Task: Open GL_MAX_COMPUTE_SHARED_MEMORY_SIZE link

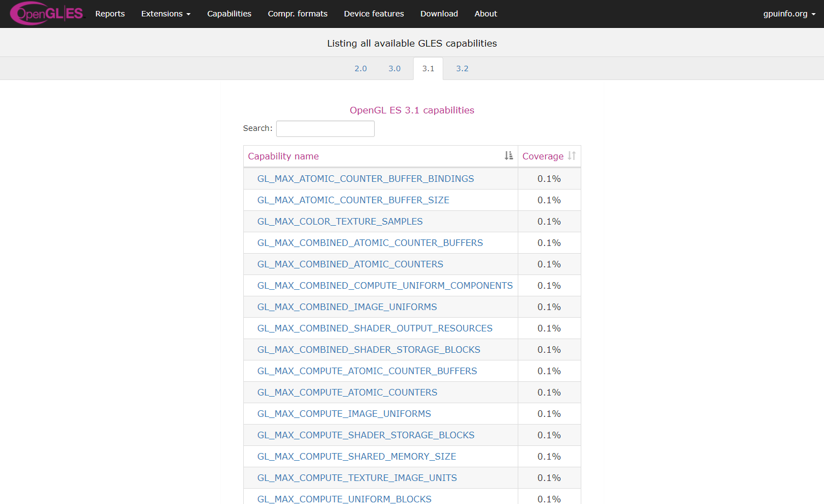Action: [x=357, y=456]
